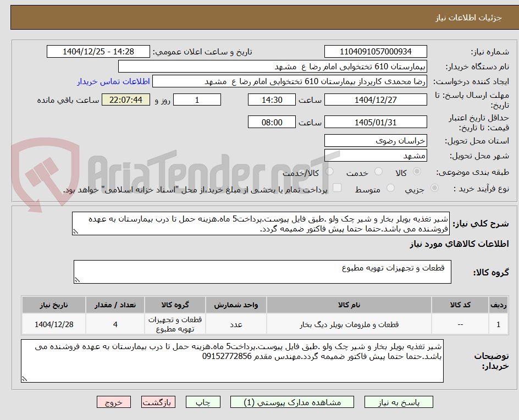Click the جزئیات اطلاعات نیاز page title
Screen dimensions: 519x420
tap(468, 18)
